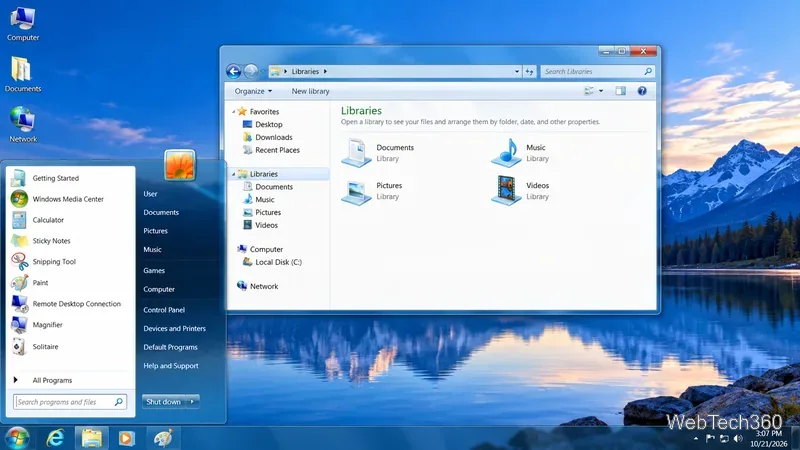Open Calculator from Start menu
Viewport: 800px width, 450px height.
point(70,220)
